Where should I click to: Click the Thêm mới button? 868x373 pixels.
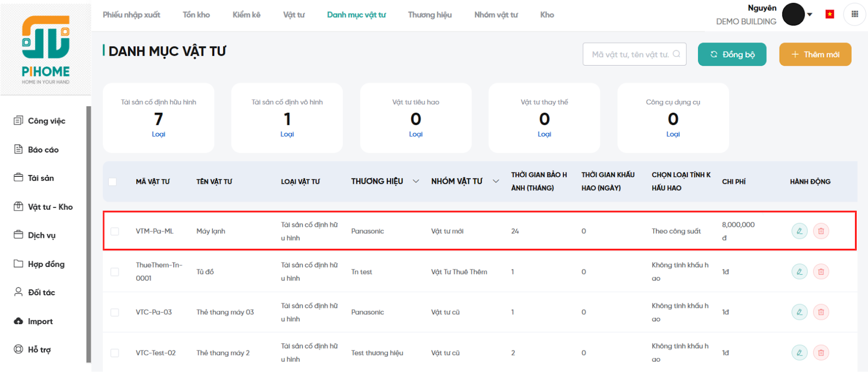(x=815, y=54)
